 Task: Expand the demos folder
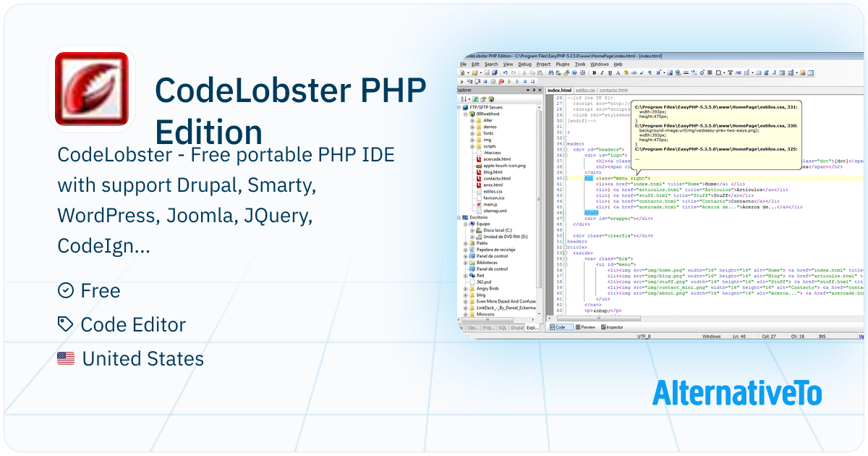472,127
